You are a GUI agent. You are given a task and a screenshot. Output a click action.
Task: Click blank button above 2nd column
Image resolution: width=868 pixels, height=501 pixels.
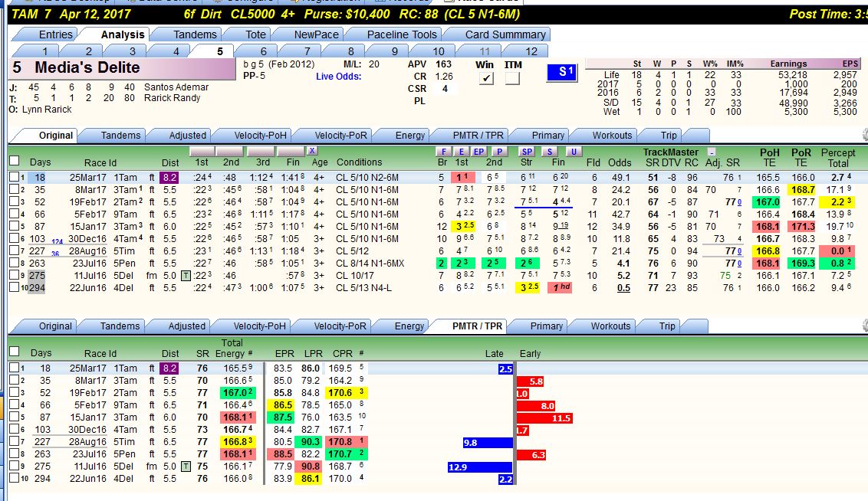pyautogui.click(x=230, y=152)
